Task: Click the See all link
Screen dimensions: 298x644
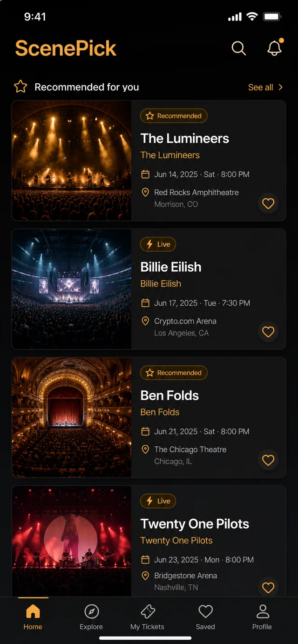Action: coord(260,87)
